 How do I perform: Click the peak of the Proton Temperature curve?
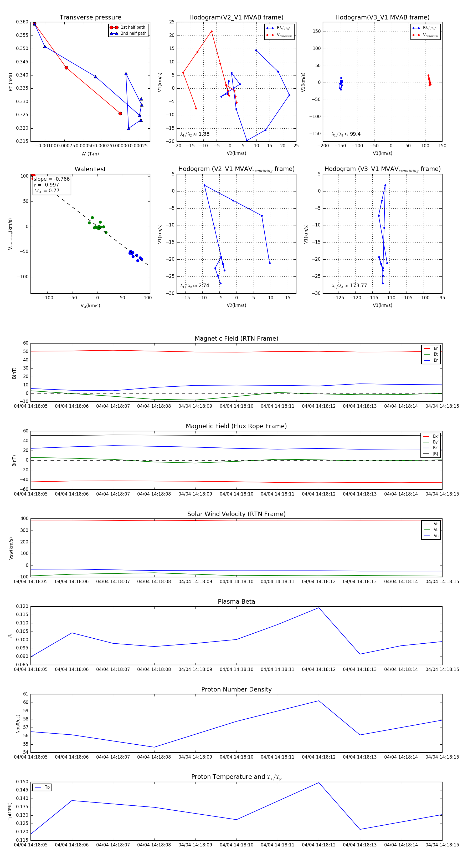click(319, 783)
